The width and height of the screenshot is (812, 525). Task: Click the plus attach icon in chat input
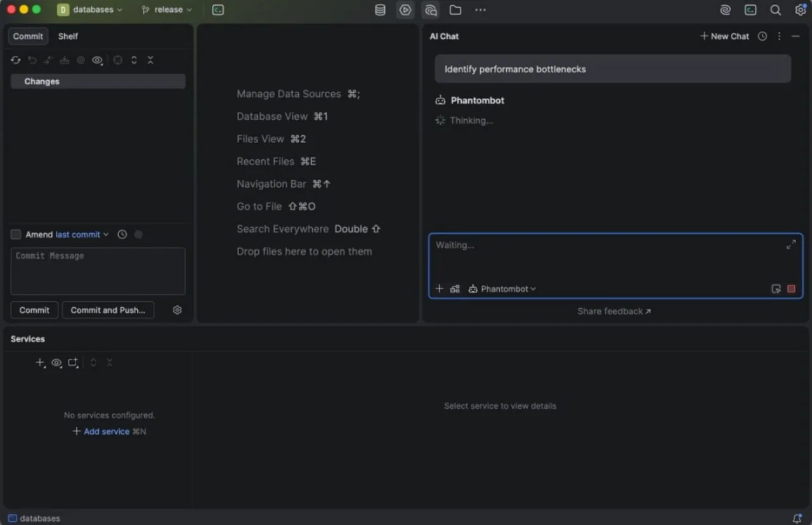pyautogui.click(x=439, y=288)
